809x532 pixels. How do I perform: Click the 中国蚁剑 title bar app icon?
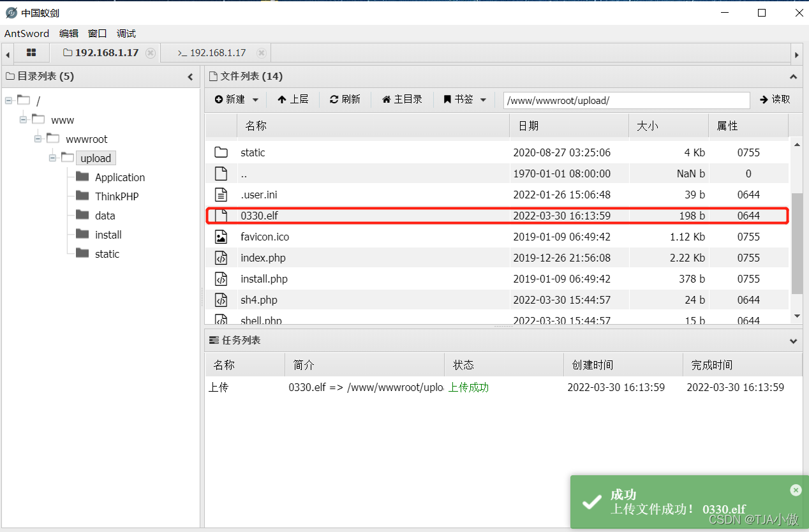[11, 12]
